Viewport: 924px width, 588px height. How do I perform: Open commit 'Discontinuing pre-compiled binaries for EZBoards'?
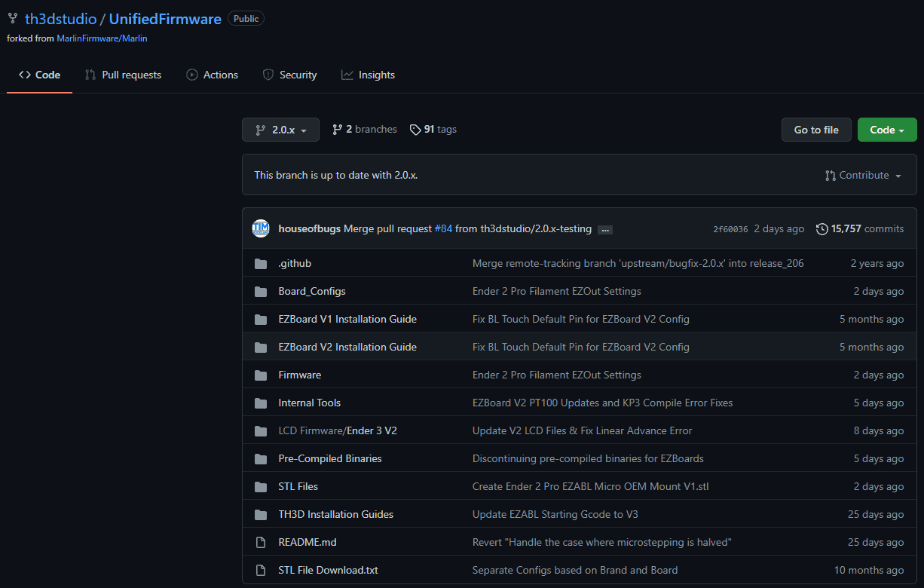pos(588,459)
